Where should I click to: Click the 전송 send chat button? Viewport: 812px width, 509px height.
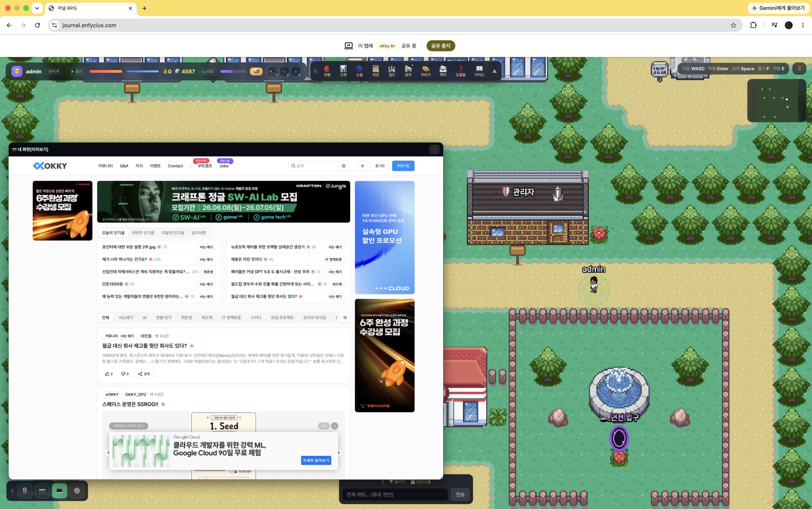coord(460,495)
